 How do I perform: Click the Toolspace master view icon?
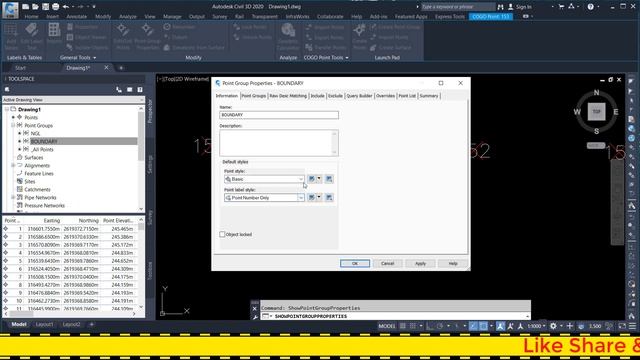point(7,89)
